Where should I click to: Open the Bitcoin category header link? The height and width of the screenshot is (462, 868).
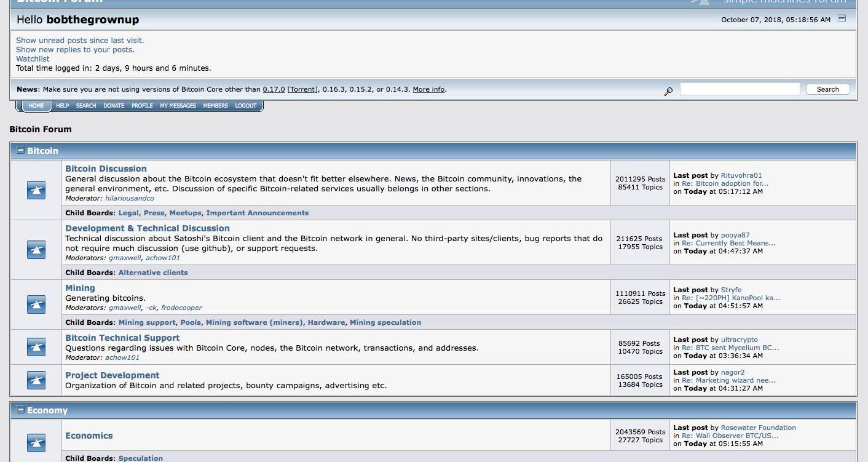42,151
